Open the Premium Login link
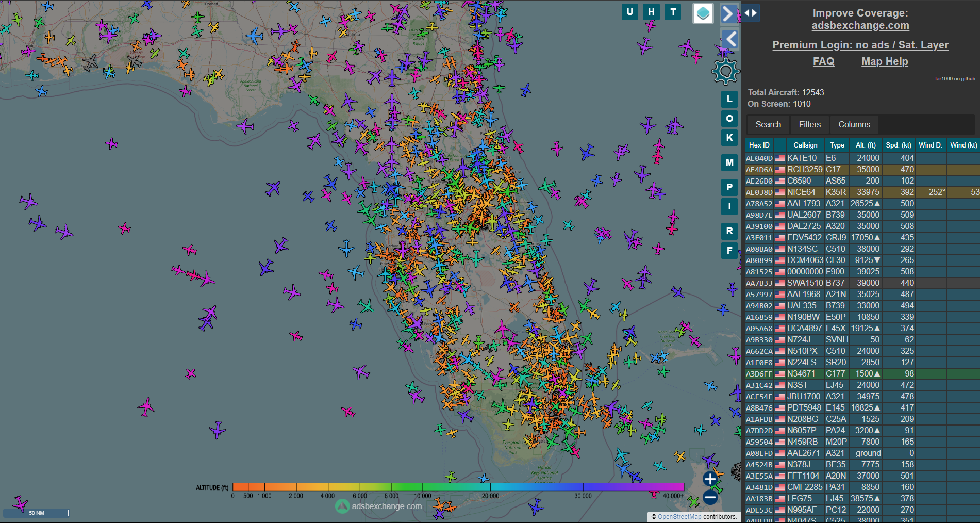The width and height of the screenshot is (980, 523). pos(860,45)
